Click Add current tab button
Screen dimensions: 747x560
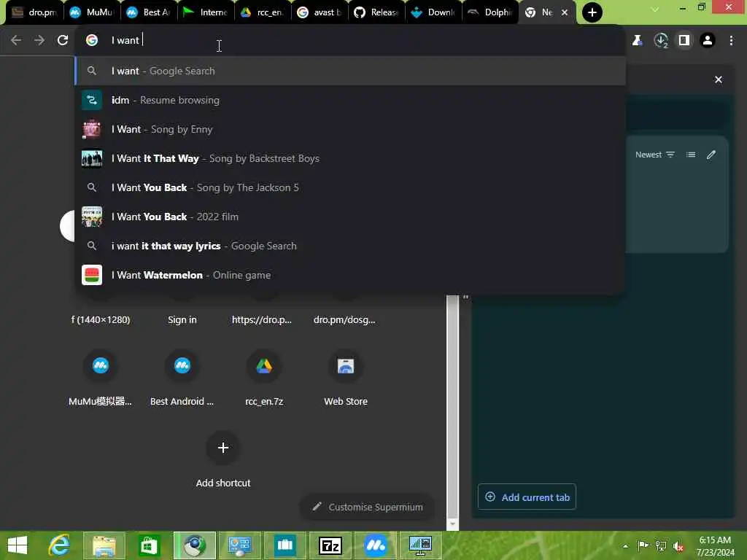(527, 497)
